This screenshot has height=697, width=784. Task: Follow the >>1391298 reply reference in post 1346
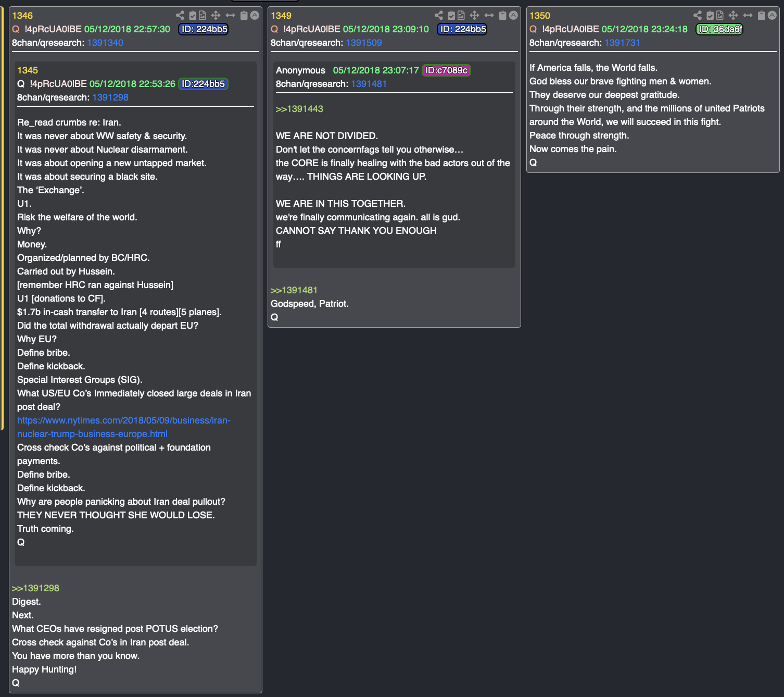[35, 588]
